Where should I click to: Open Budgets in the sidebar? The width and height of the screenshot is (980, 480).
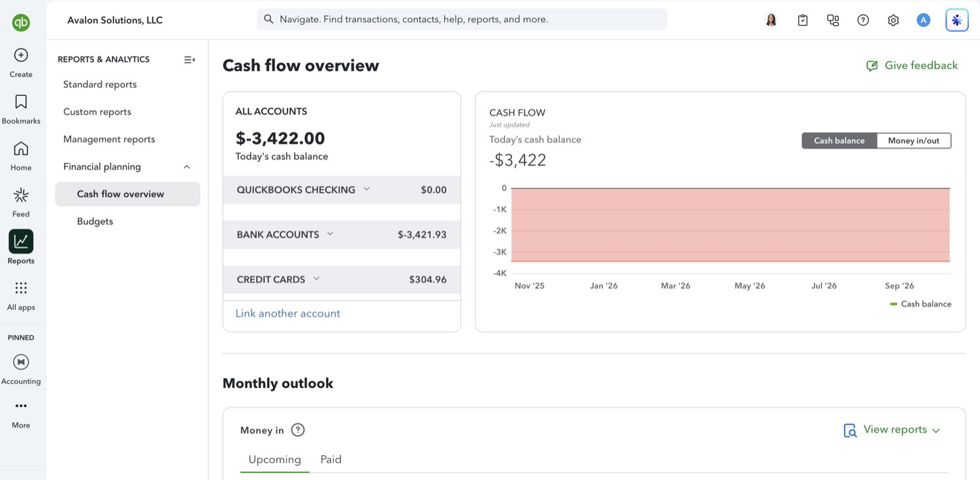(95, 221)
